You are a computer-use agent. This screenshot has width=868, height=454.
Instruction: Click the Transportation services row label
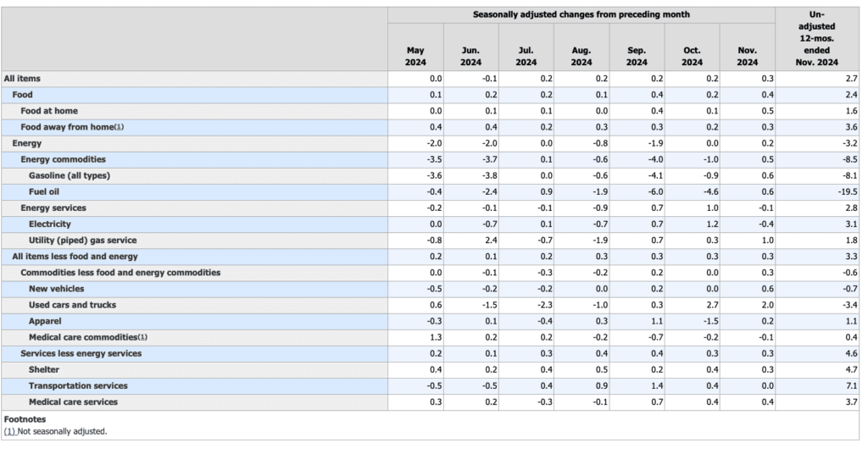[x=78, y=385]
